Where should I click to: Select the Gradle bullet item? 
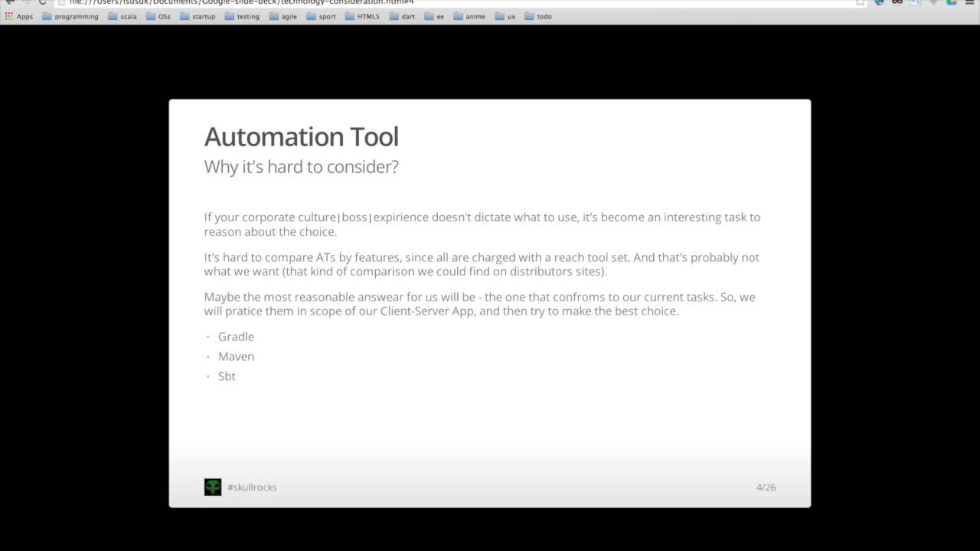(x=236, y=337)
